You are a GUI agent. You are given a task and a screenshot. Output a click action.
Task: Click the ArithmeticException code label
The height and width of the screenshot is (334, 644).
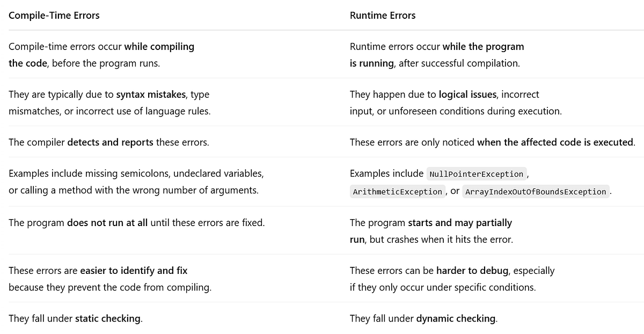[398, 191]
